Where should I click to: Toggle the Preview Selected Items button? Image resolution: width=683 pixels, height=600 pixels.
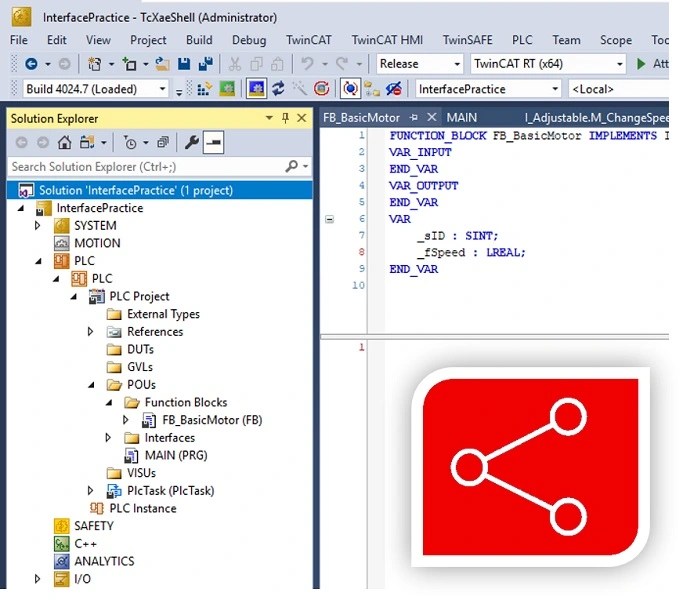213,142
